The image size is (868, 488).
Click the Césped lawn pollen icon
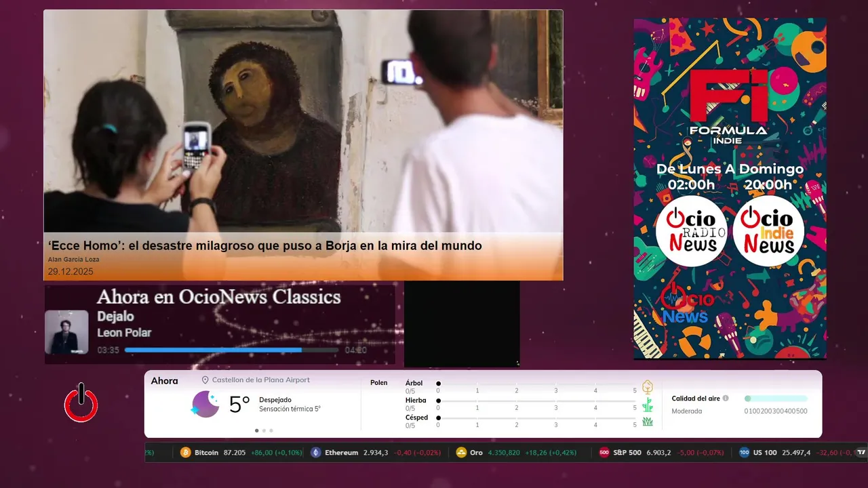[648, 422]
